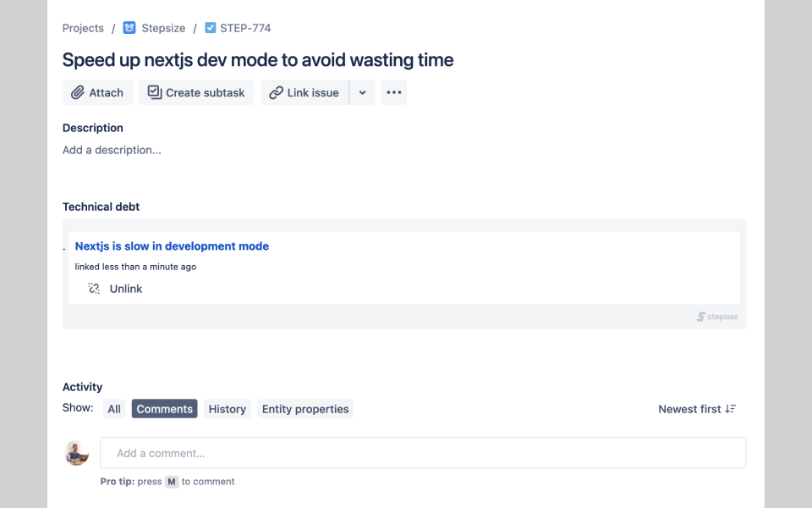Open the STEP-774 breadcrumb link
Image resolution: width=812 pixels, height=508 pixels.
click(x=245, y=28)
